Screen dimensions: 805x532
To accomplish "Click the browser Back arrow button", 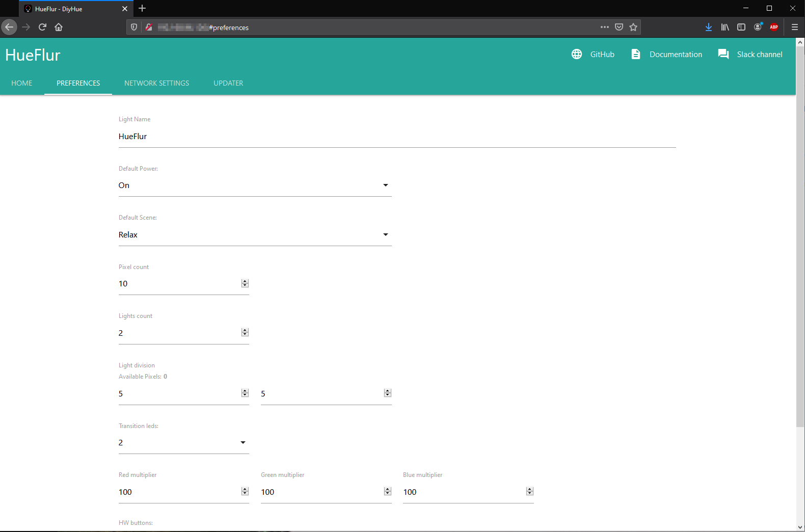I will tap(9, 27).
